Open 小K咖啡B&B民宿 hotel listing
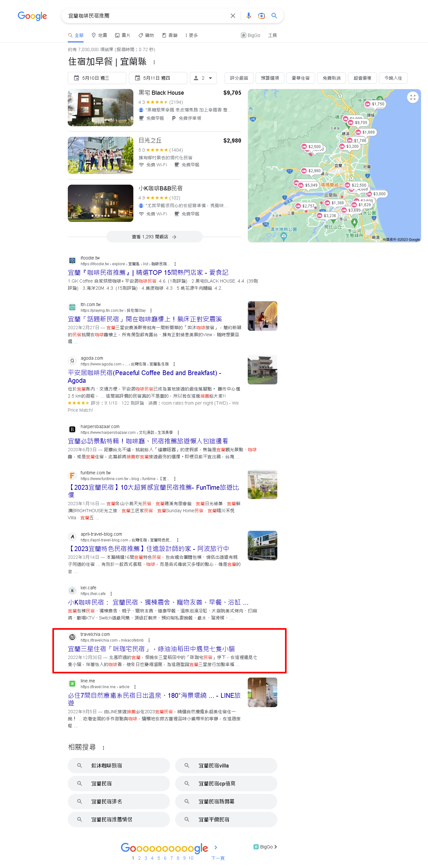Viewport: 428px width, 868px height. pos(161,189)
